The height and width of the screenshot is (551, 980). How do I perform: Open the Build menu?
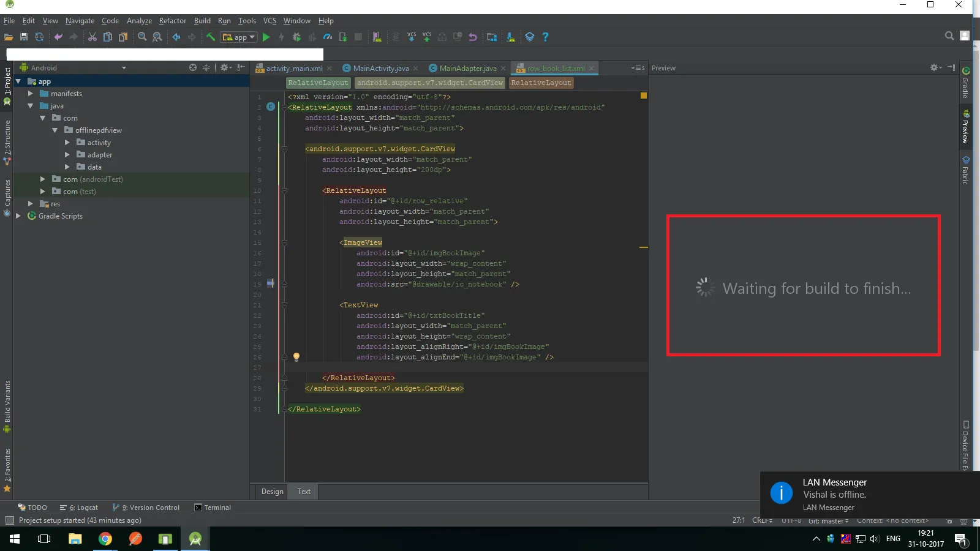click(202, 21)
